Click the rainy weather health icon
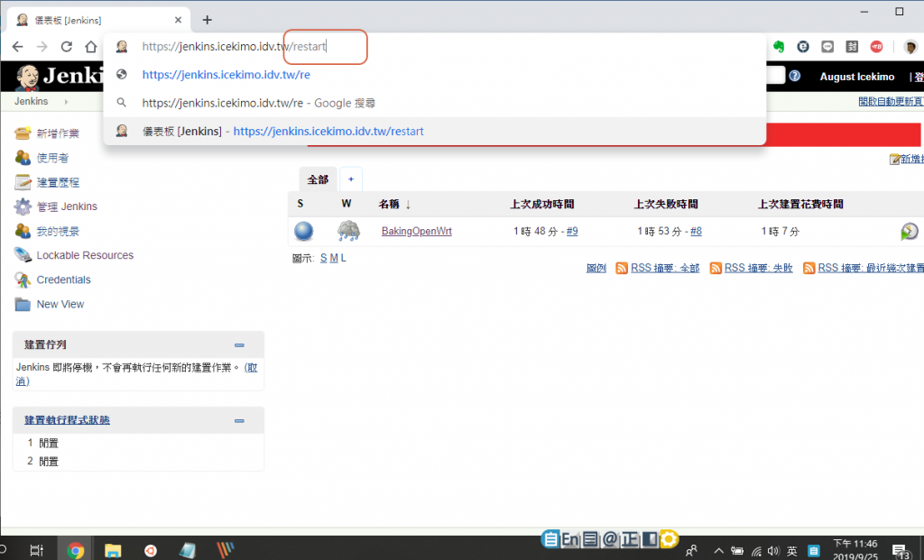Viewport: 924px width, 560px height. coord(348,231)
